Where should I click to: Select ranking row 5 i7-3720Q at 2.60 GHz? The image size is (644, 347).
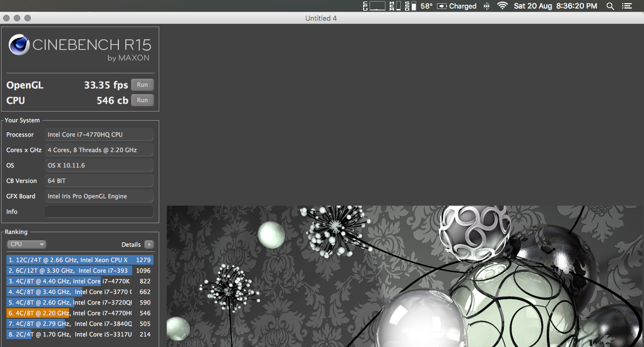(x=80, y=302)
